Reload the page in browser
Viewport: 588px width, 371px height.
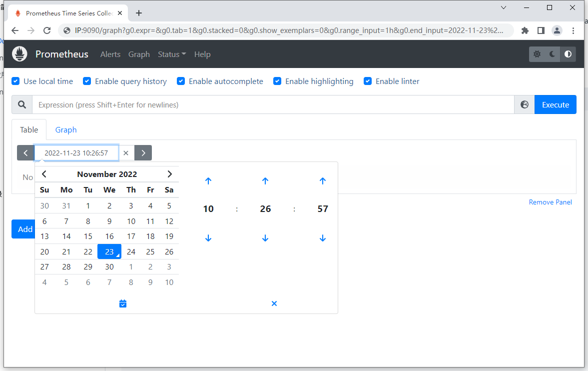point(47,30)
